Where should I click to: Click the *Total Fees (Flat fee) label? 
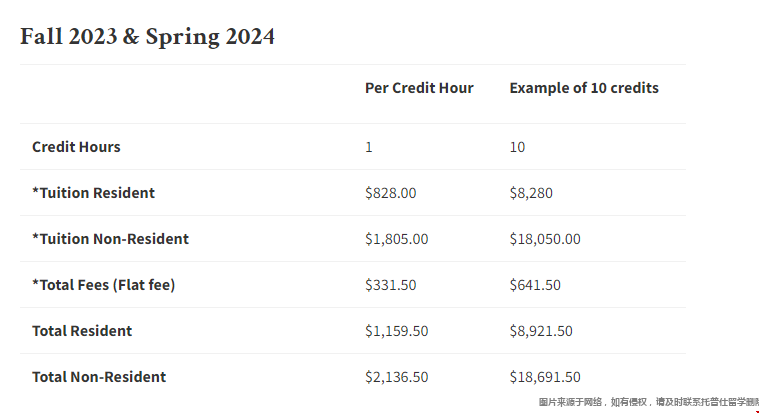click(104, 285)
